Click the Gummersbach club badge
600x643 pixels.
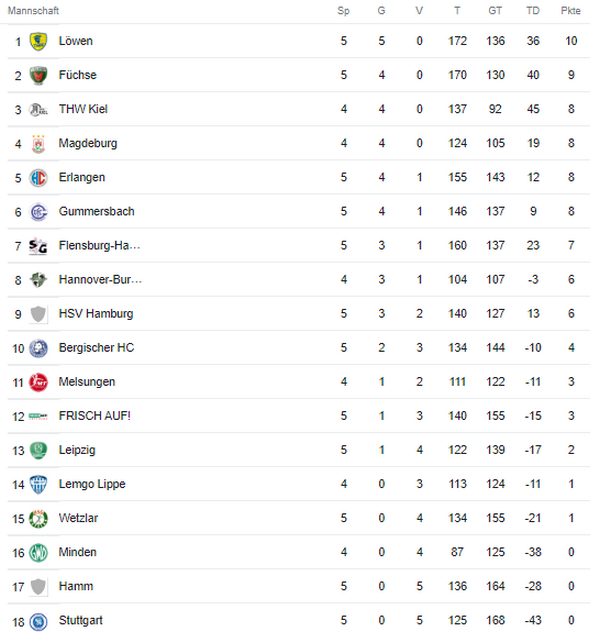pos(38,212)
